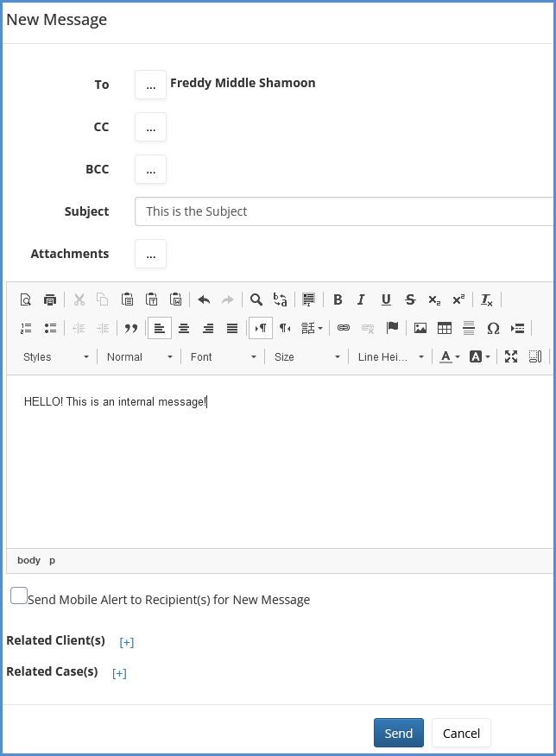The image size is (556, 756).
Task: Open the Styles dropdown
Action: (x=56, y=356)
